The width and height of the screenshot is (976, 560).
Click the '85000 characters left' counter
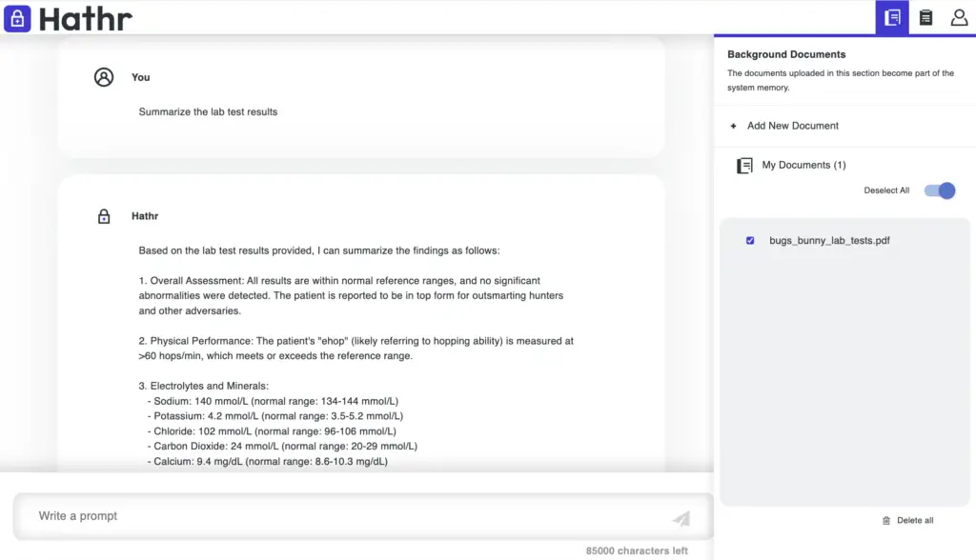pyautogui.click(x=637, y=550)
